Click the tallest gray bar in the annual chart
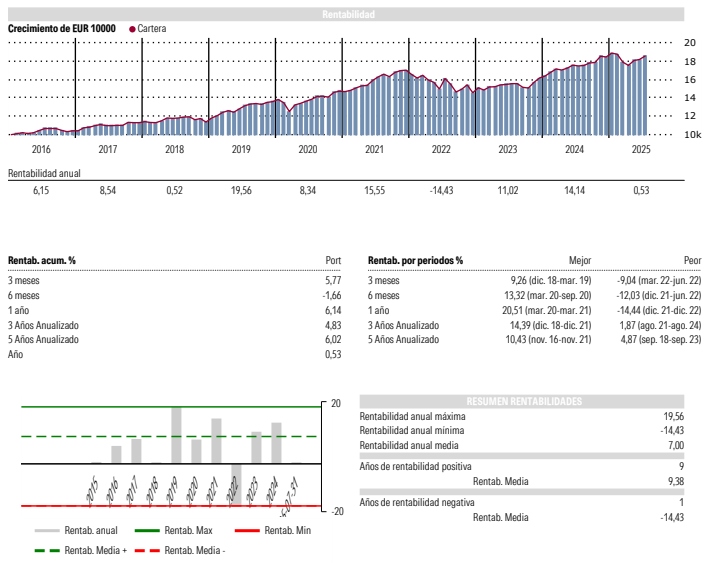This screenshot has width=717, height=564. coord(176,434)
